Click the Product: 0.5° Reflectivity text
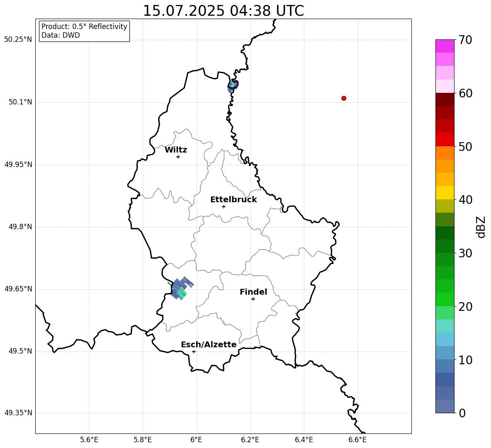The height and width of the screenshot is (448, 491). coord(84,27)
